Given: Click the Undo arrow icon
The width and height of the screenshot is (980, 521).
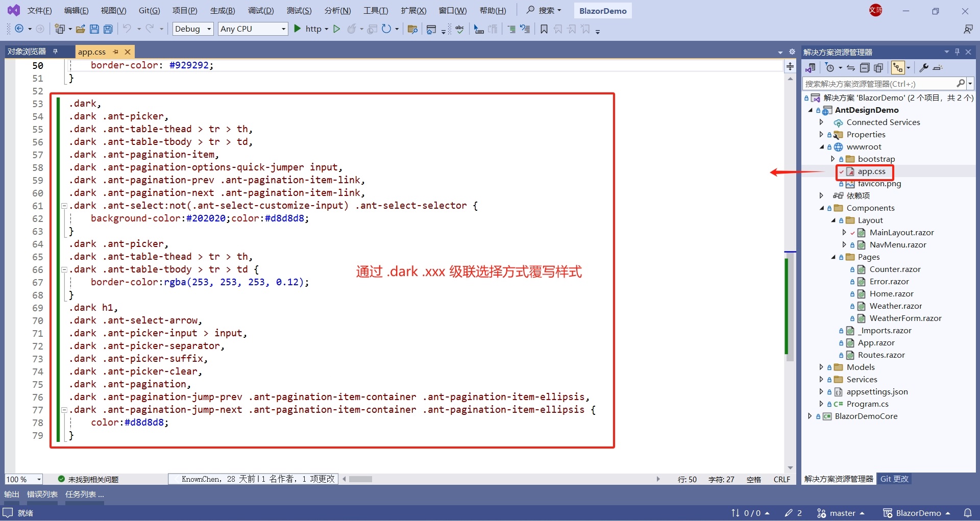Looking at the screenshot, I should pyautogui.click(x=127, y=29).
